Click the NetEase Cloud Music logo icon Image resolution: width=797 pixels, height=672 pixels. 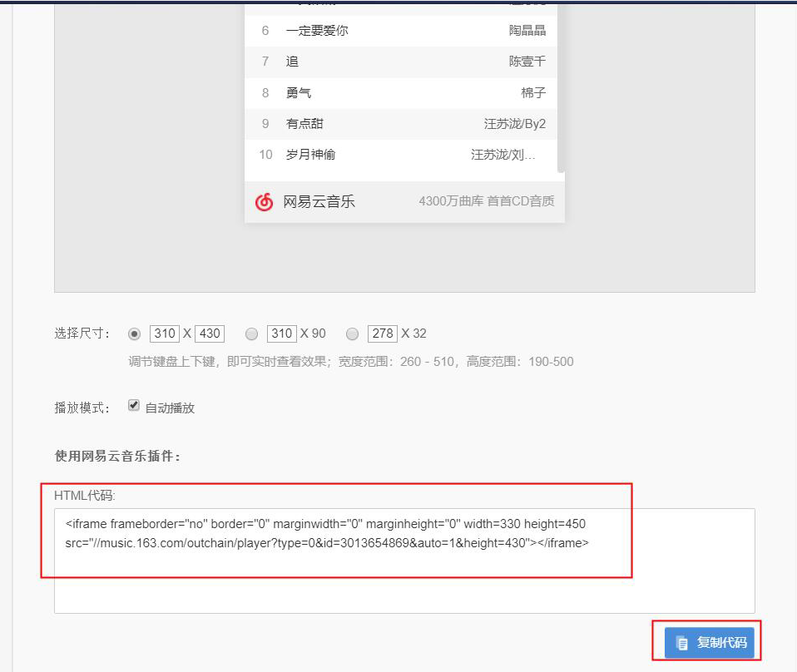[264, 202]
